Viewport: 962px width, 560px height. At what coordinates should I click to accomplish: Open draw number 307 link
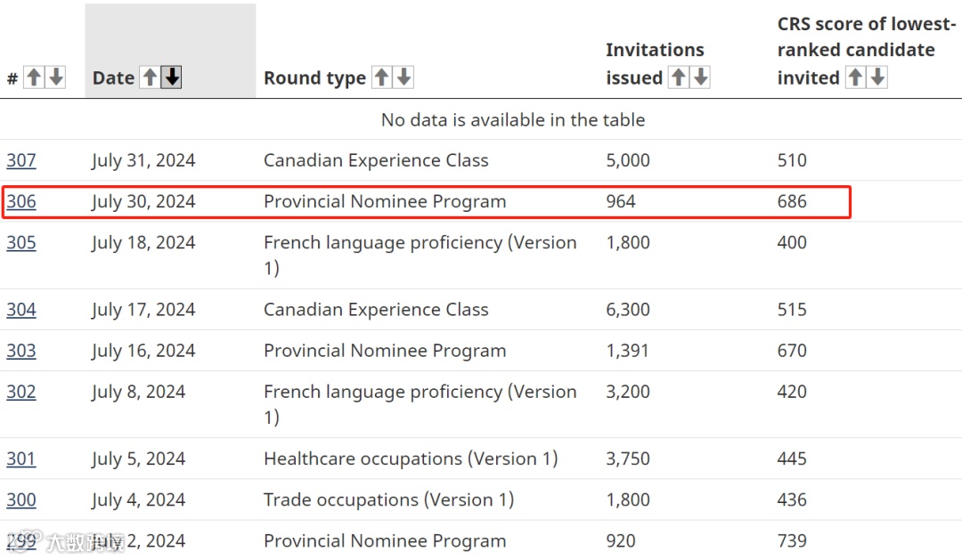[x=21, y=161]
